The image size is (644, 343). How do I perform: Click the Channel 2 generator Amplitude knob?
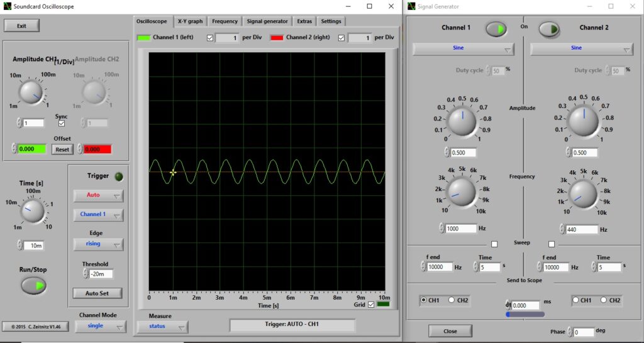(583, 122)
